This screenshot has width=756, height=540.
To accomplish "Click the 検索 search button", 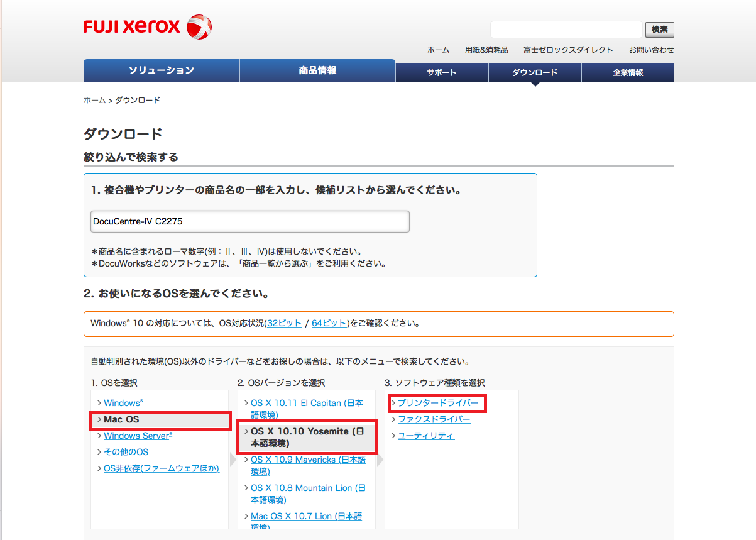I will coord(659,30).
